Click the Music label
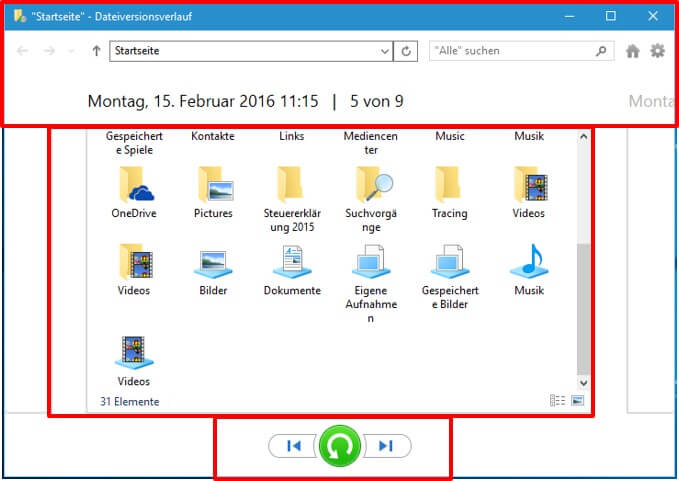This screenshot has width=679, height=481. [450, 136]
